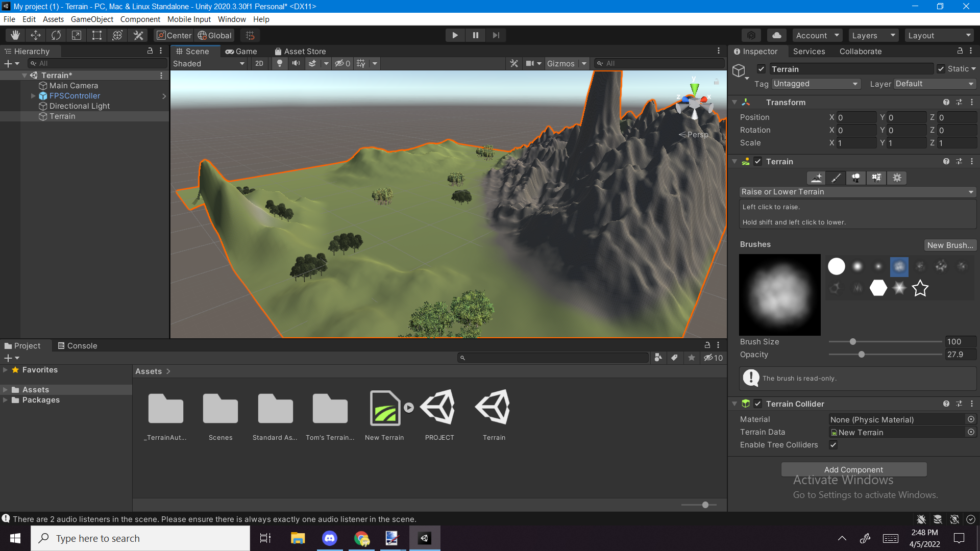Select the solid circle brush
980x551 pixels.
pyautogui.click(x=836, y=266)
